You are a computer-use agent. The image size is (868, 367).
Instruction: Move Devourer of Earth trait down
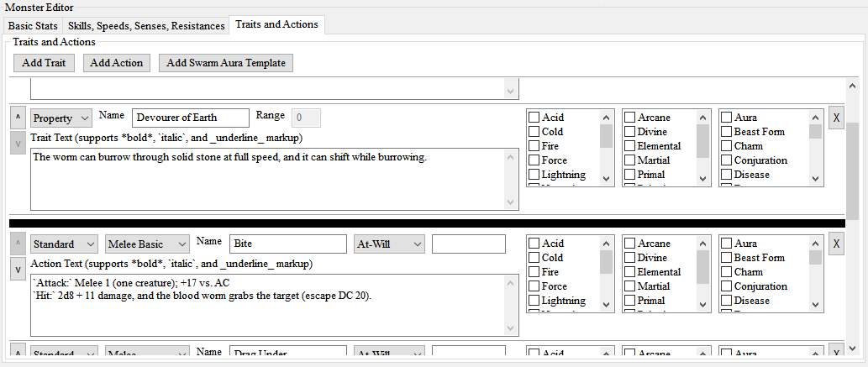point(18,143)
